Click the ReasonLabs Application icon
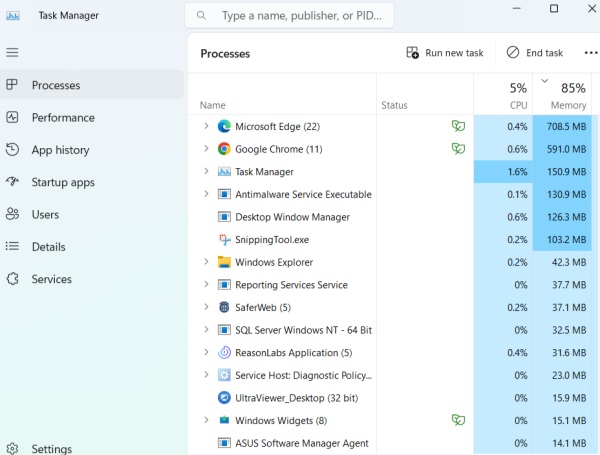This screenshot has height=455, width=600. [224, 352]
